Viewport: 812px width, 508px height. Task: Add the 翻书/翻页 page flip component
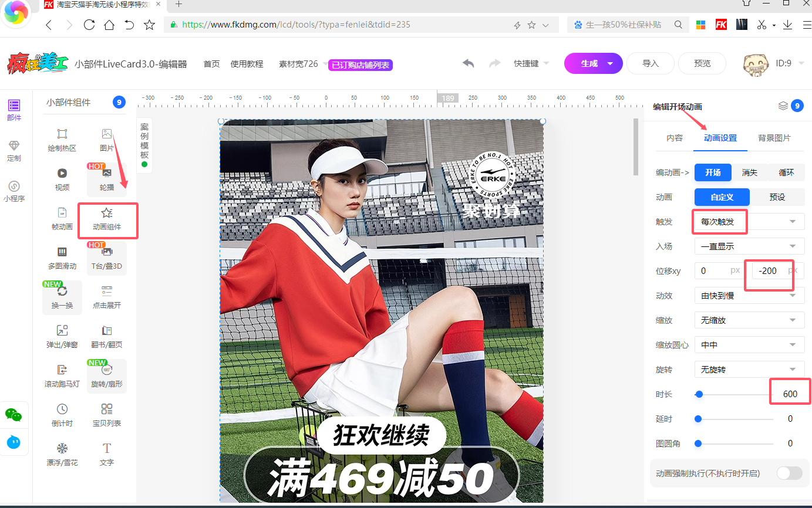(x=106, y=337)
